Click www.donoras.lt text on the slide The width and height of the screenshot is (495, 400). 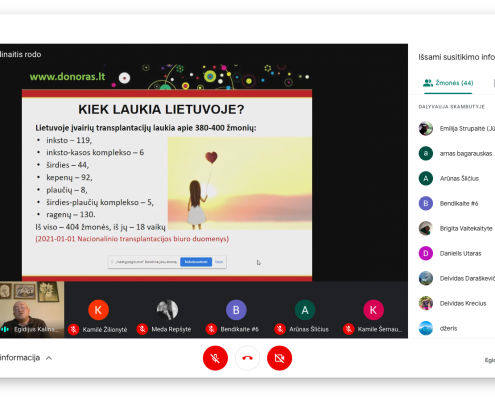pyautogui.click(x=67, y=77)
